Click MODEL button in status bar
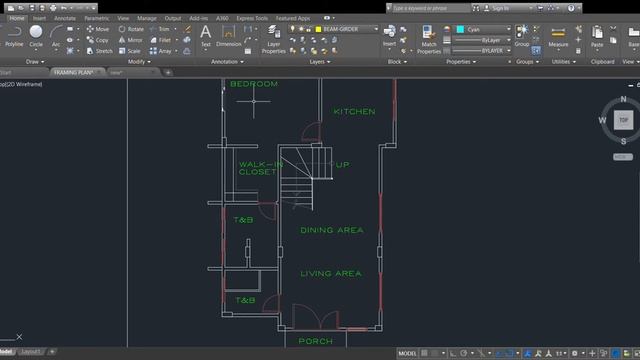 tap(407, 353)
